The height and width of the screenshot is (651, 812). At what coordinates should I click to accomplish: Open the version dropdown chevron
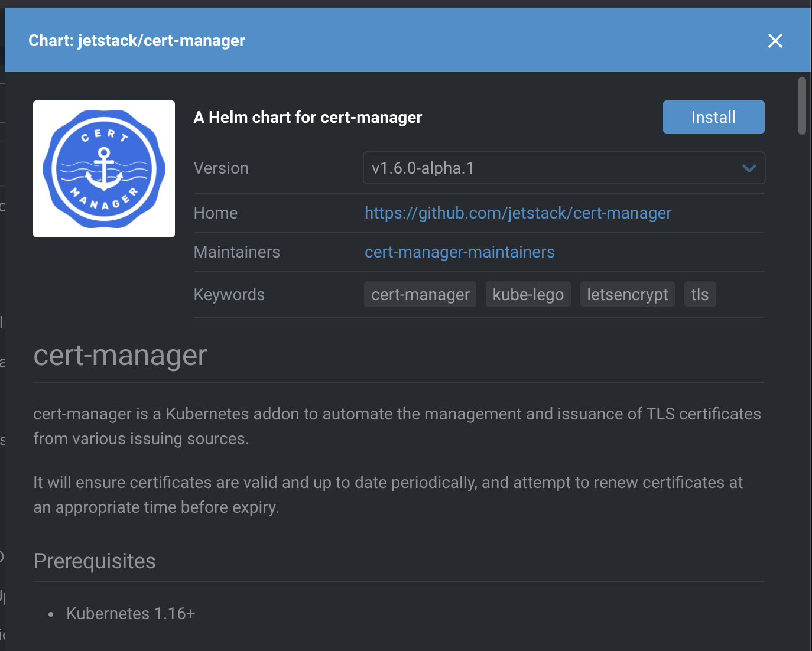pyautogui.click(x=749, y=168)
